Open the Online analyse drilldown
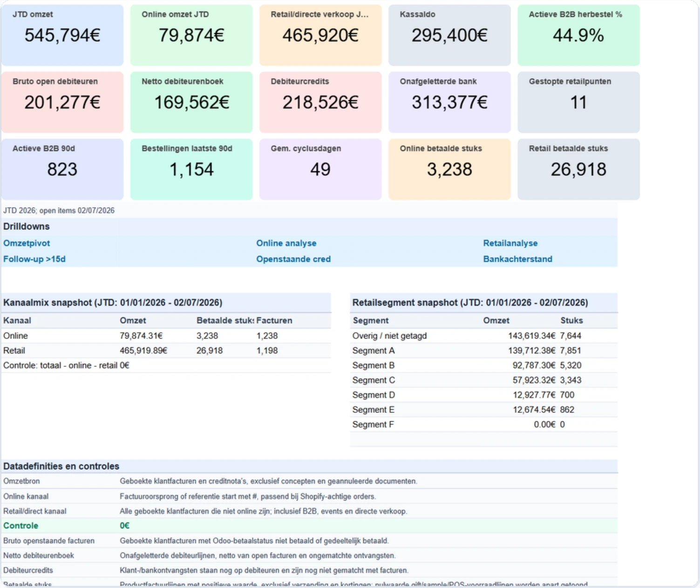Screen dimensions: 700x588 pos(286,243)
